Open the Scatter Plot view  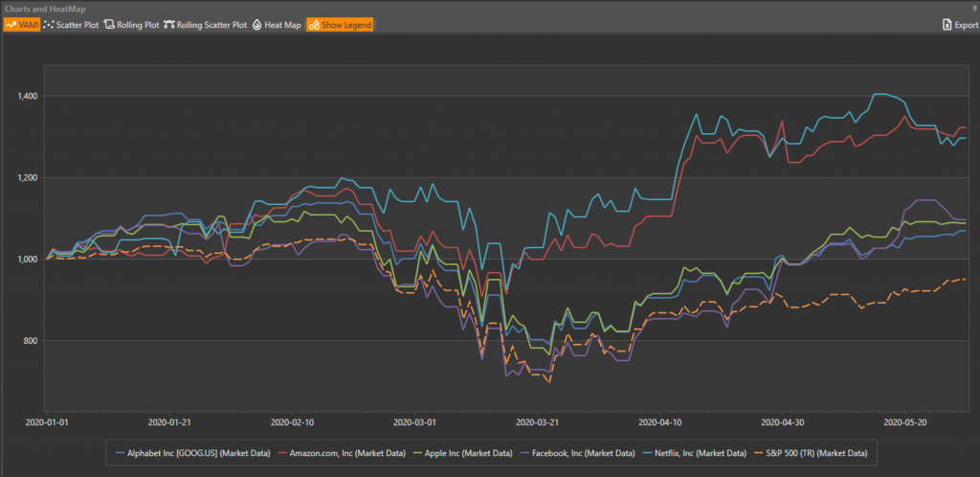(71, 24)
